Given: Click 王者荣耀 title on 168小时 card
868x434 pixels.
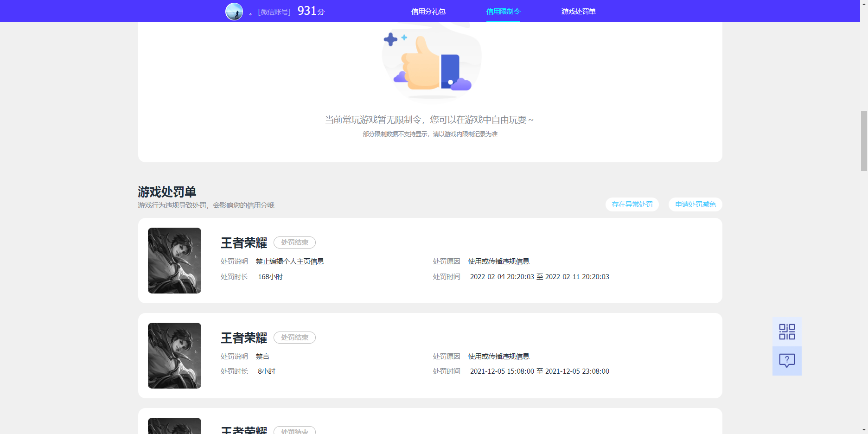Looking at the screenshot, I should pyautogui.click(x=244, y=243).
